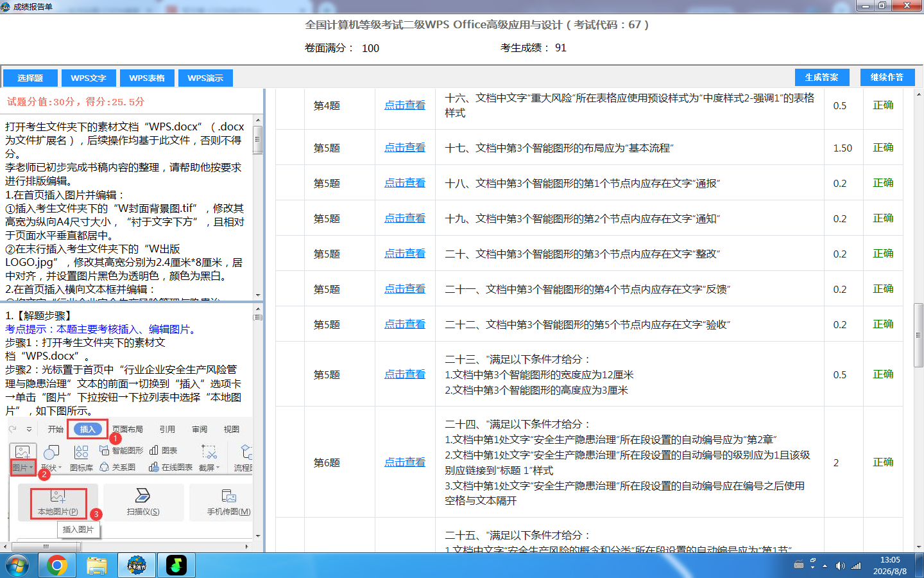The width and height of the screenshot is (924, 578).
Task: Open 点击查看 for the 基本流程 layout row
Action: 405,148
